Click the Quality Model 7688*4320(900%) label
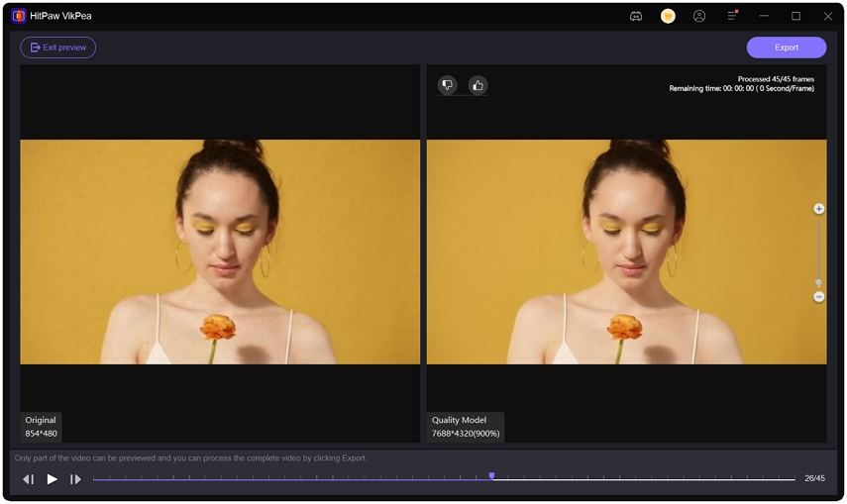 [x=466, y=427]
